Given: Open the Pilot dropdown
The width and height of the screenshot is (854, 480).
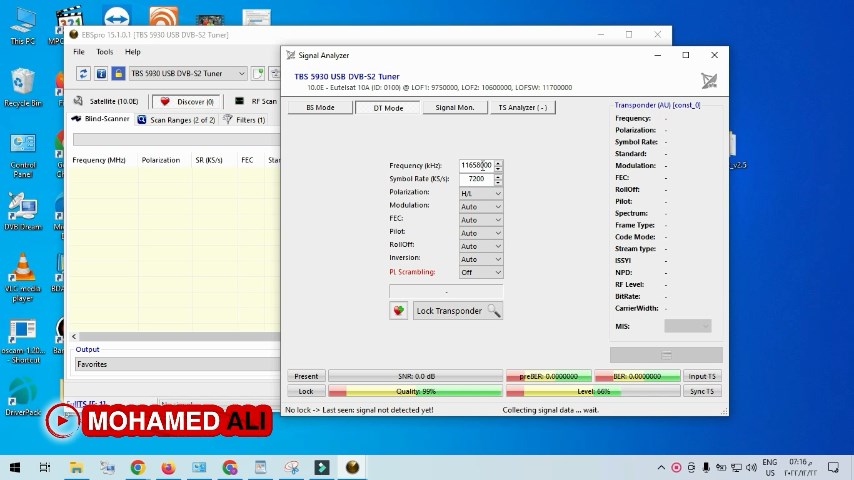Looking at the screenshot, I should [x=481, y=233].
